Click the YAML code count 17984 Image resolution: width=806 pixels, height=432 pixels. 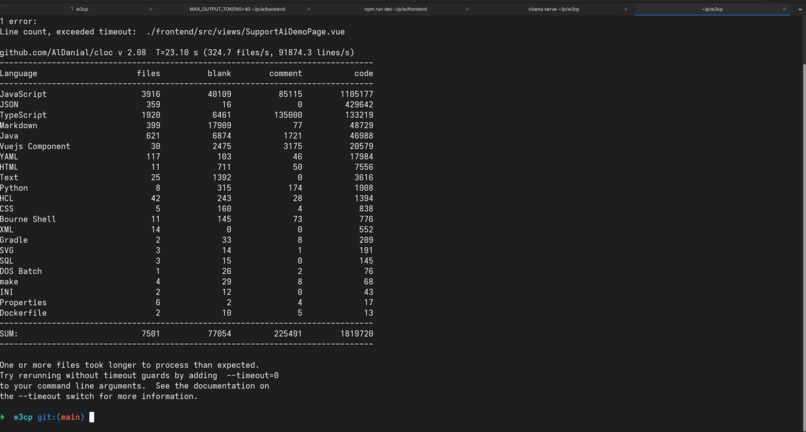pyautogui.click(x=361, y=157)
